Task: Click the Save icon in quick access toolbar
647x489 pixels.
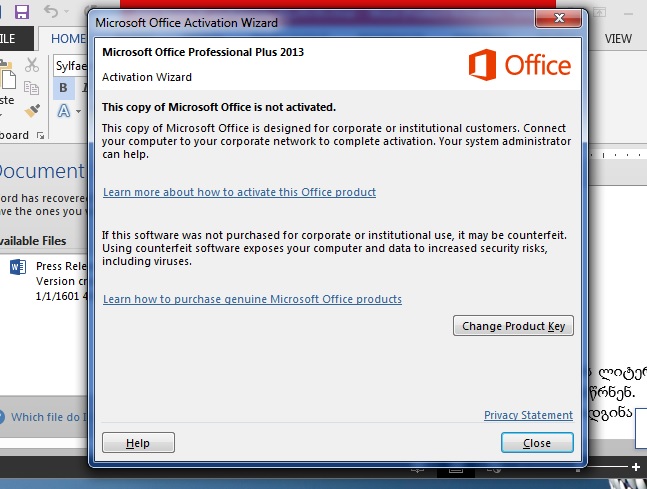Action: click(22, 12)
